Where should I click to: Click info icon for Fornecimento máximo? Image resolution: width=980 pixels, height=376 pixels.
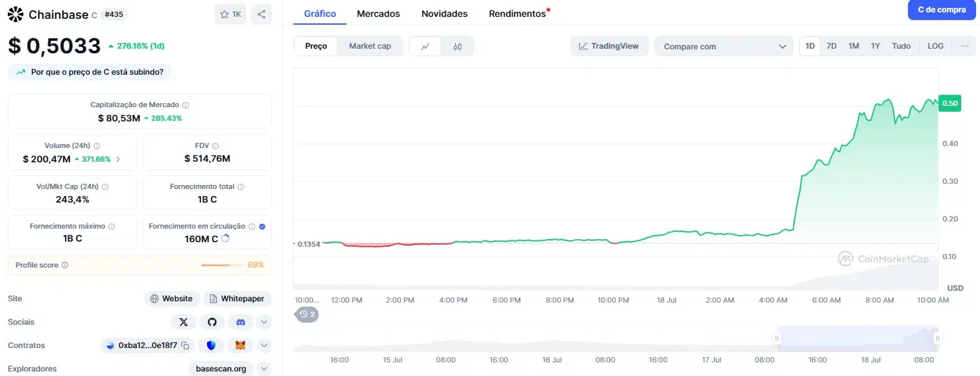click(x=112, y=227)
